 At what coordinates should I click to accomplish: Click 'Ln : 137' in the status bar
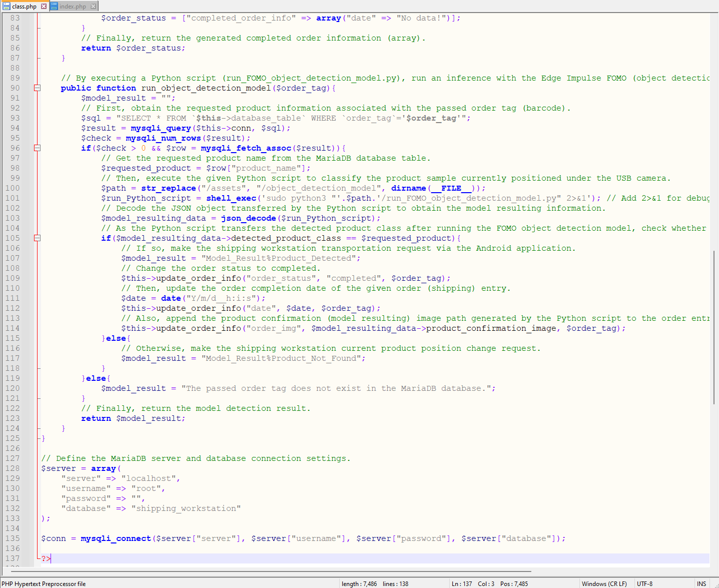[x=462, y=583]
